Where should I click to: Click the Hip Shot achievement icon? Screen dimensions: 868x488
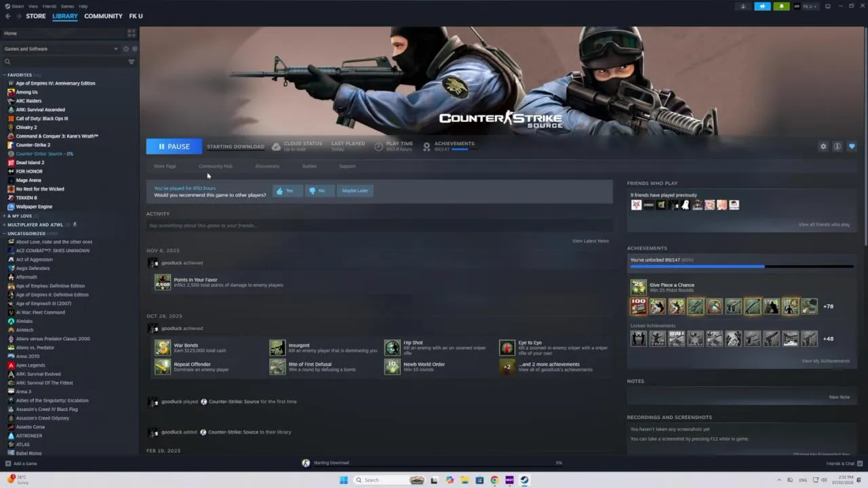tap(392, 348)
